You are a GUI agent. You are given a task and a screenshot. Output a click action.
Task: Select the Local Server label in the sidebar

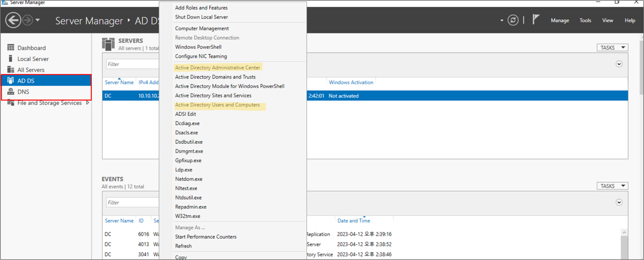[x=33, y=59]
